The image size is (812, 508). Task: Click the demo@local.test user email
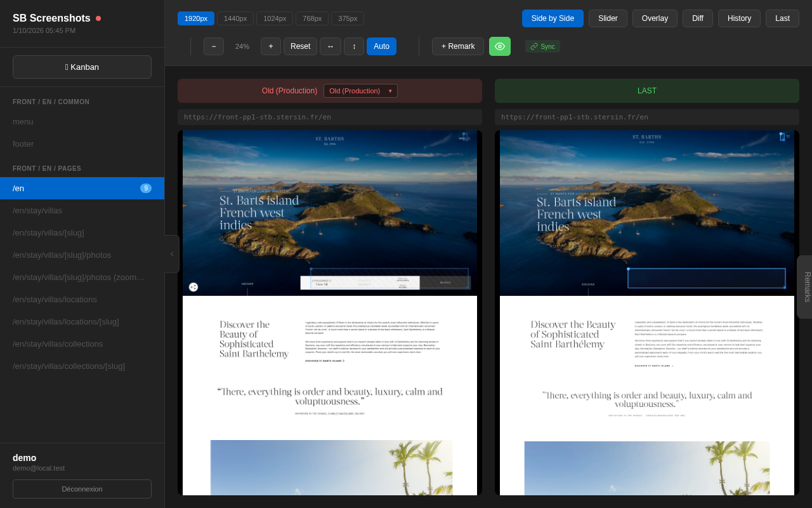(39, 468)
